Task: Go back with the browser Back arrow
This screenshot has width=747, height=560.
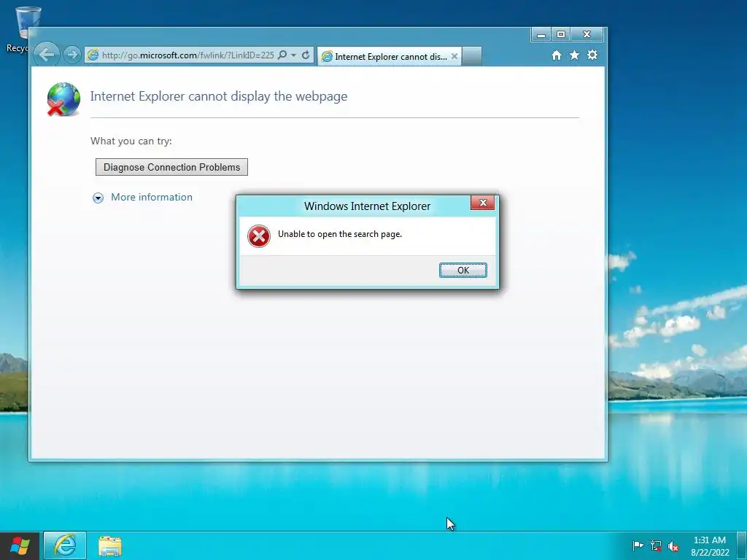Action: [47, 55]
